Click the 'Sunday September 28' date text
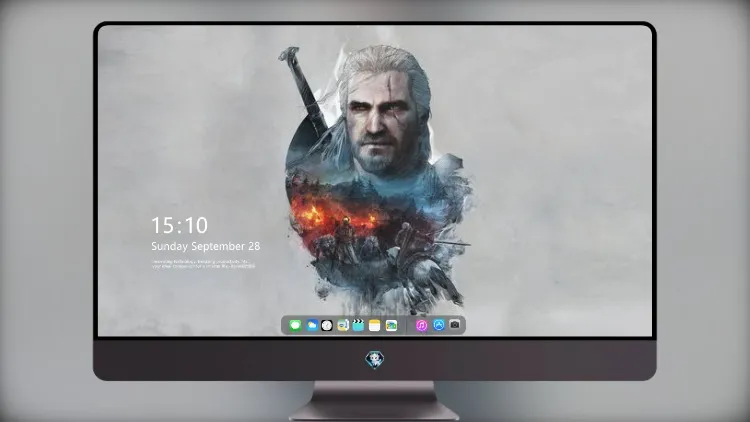This screenshot has height=422, width=750. (206, 246)
